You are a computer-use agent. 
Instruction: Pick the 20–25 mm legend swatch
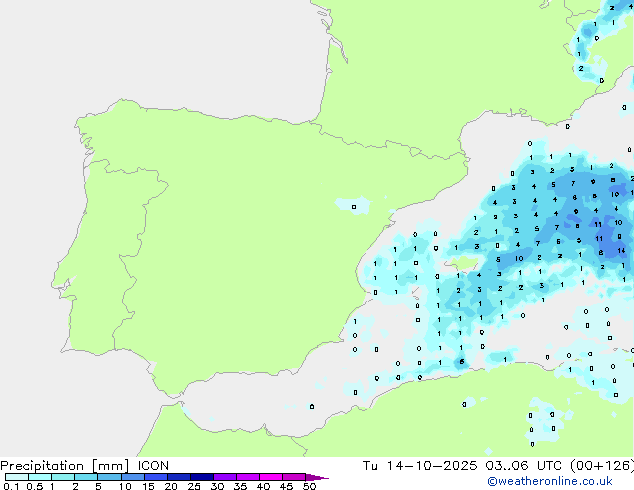tap(178, 477)
